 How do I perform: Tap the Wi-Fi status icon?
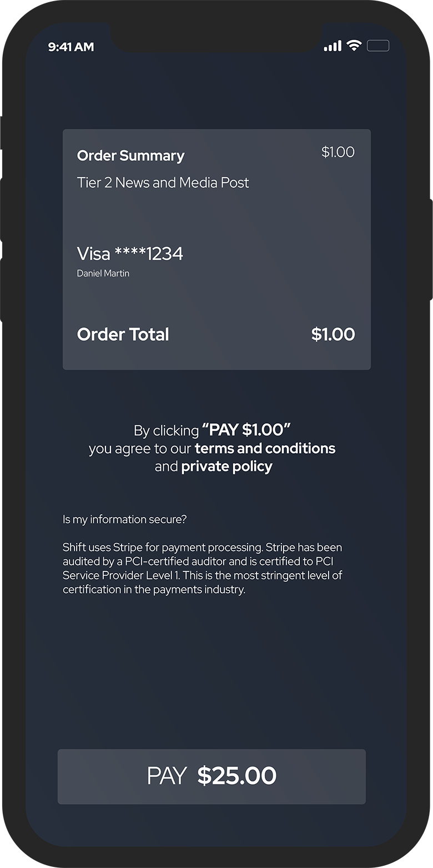pos(354,46)
